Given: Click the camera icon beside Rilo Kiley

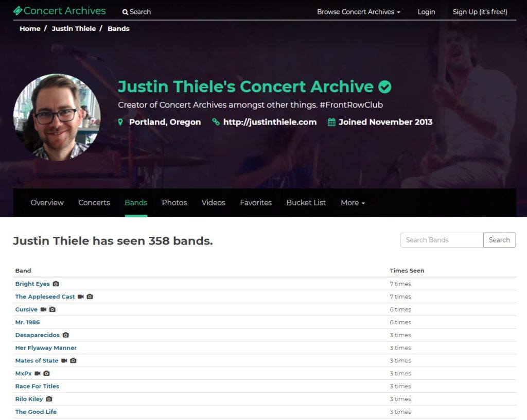Looking at the screenshot, I should (x=49, y=399).
